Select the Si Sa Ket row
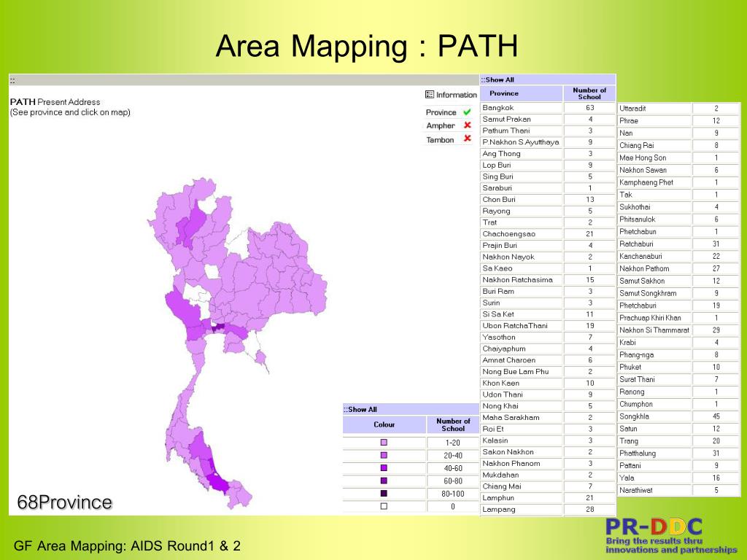Viewport: 747px width, 560px height. pyautogui.click(x=548, y=314)
